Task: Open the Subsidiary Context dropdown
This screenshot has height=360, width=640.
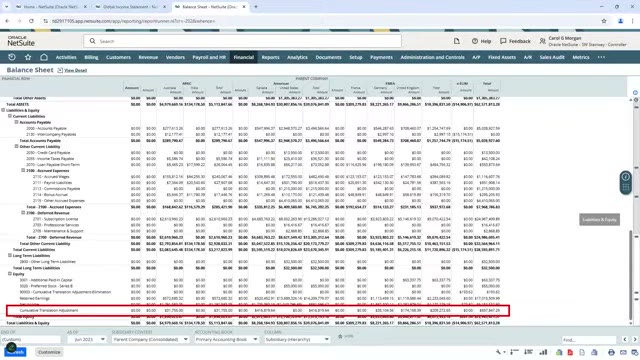Action: coord(150,340)
